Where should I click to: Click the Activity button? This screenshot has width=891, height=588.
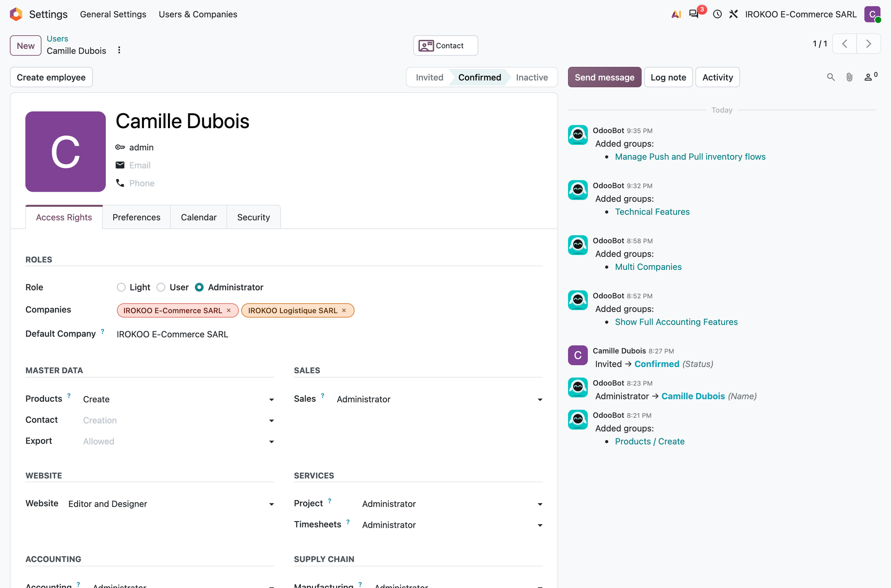pos(717,78)
